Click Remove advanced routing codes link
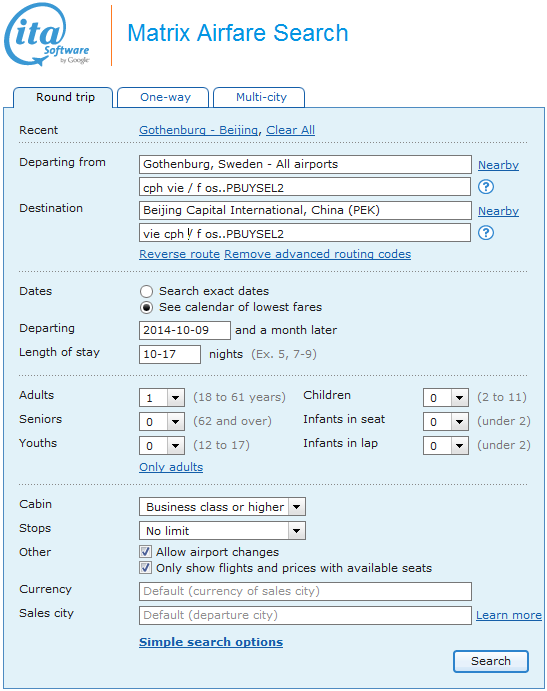Image resolution: width=547 pixels, height=691 pixels. pos(317,254)
